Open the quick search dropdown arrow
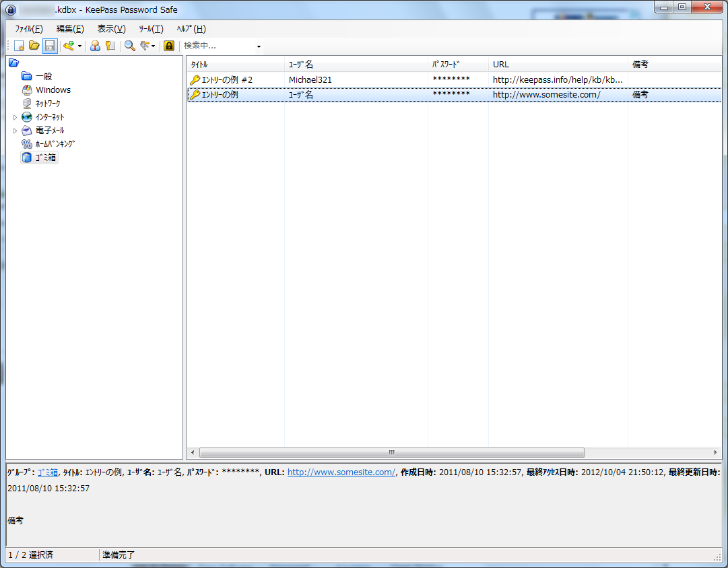 pyautogui.click(x=259, y=46)
